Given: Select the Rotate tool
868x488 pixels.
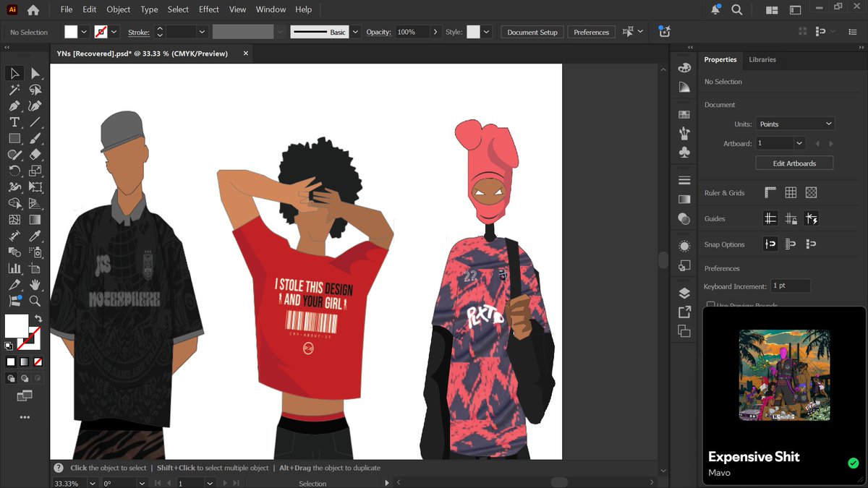Looking at the screenshot, I should [x=14, y=171].
